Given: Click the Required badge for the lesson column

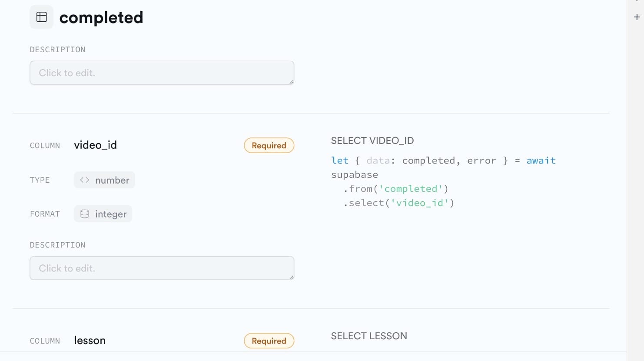Looking at the screenshot, I should (x=269, y=341).
